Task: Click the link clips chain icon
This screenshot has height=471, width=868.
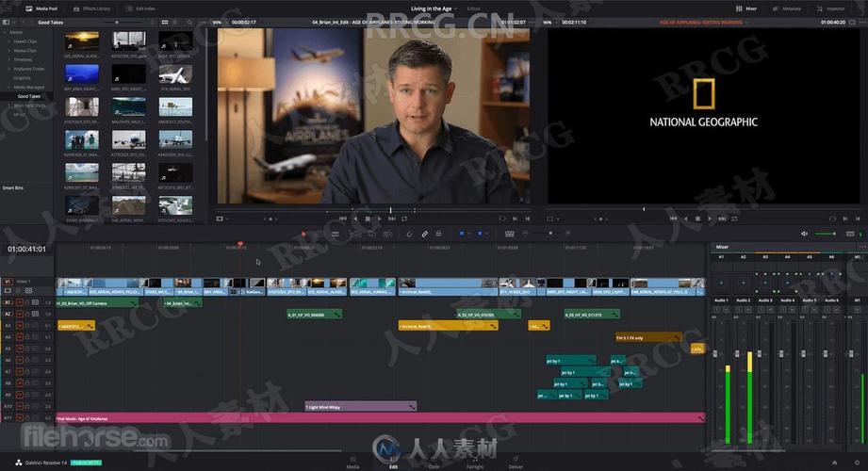Action: [x=424, y=234]
